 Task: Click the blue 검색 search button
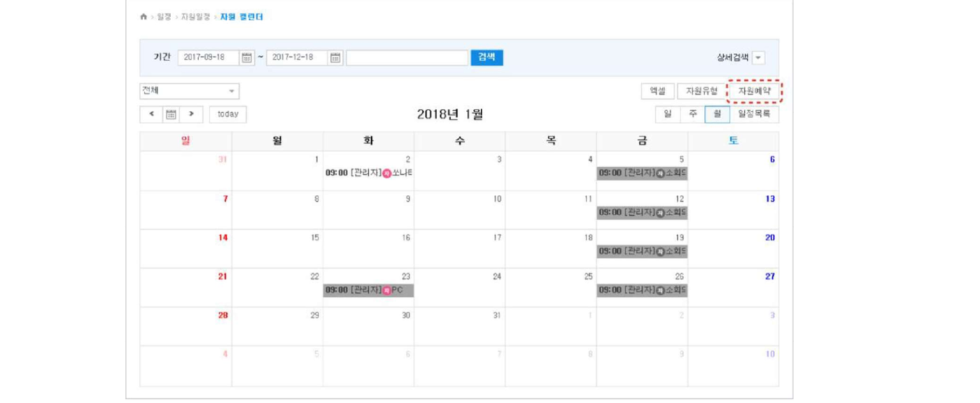click(486, 57)
